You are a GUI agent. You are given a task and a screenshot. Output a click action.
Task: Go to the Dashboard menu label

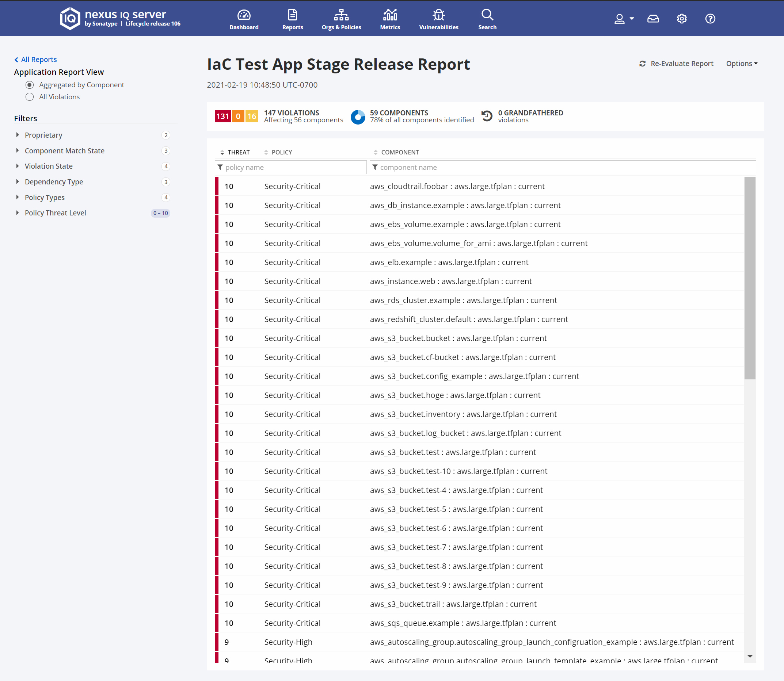244,27
